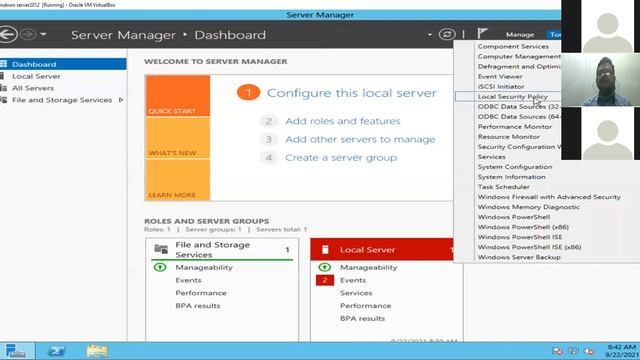Click the Server Manager taskbar icon
640x360 pixels.
point(16,351)
